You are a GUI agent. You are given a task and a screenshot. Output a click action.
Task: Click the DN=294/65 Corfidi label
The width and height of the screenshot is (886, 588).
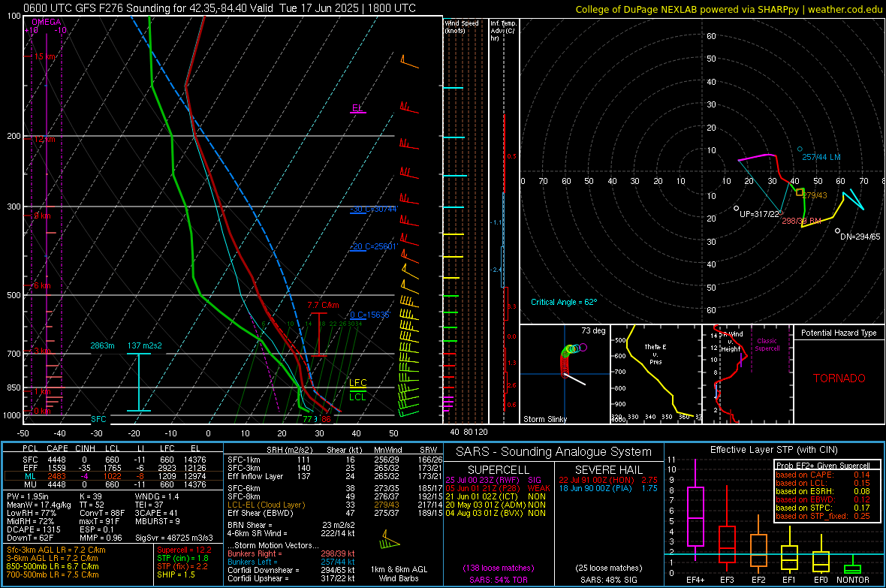pyautogui.click(x=860, y=237)
